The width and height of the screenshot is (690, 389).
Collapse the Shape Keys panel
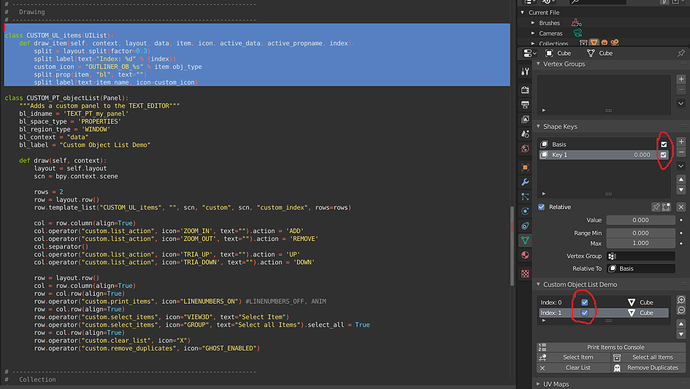538,126
